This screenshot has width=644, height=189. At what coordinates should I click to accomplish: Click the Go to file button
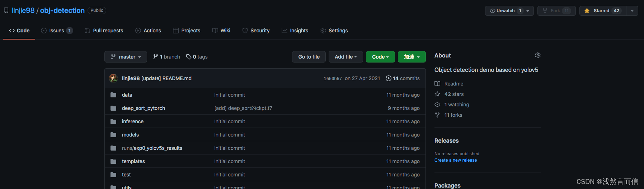pos(309,57)
